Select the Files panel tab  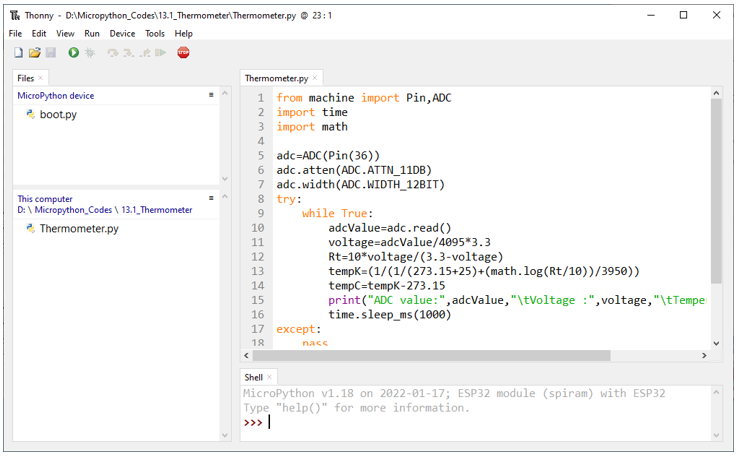(25, 78)
